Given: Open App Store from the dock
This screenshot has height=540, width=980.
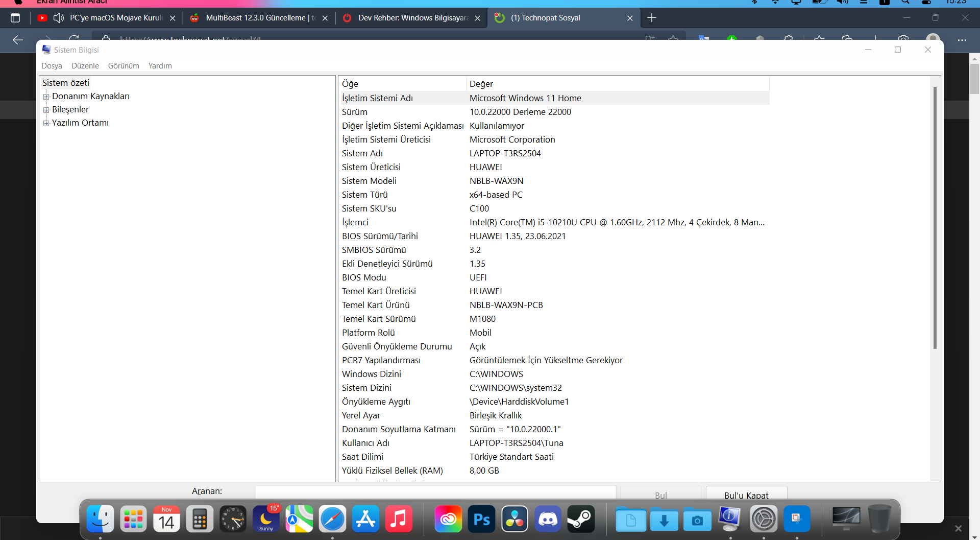Looking at the screenshot, I should tap(365, 519).
